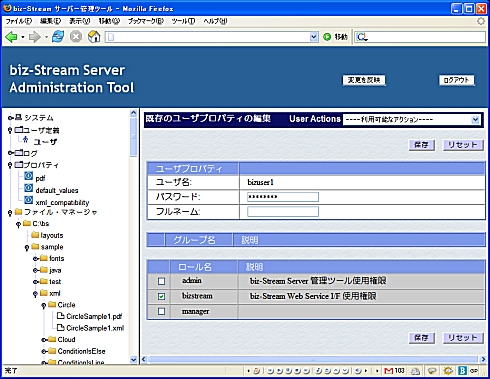Select the test folder in tree
This screenshot has height=379, width=490.
click(55, 282)
